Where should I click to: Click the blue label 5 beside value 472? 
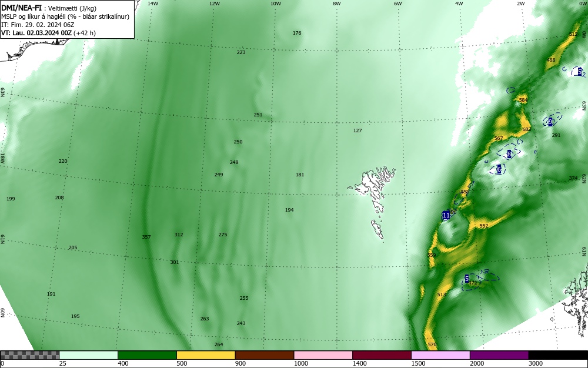tap(466, 279)
